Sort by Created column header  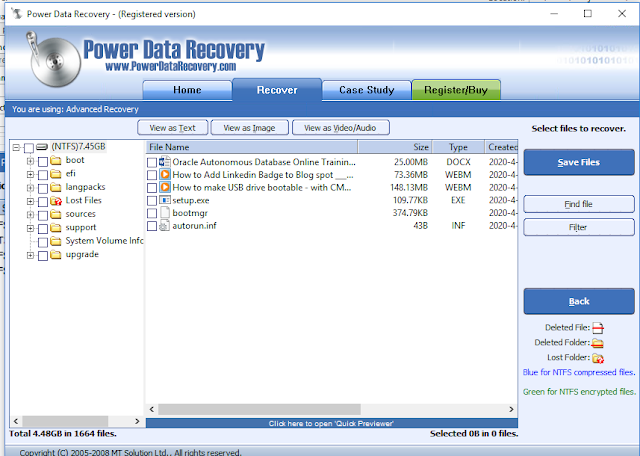tap(501, 147)
